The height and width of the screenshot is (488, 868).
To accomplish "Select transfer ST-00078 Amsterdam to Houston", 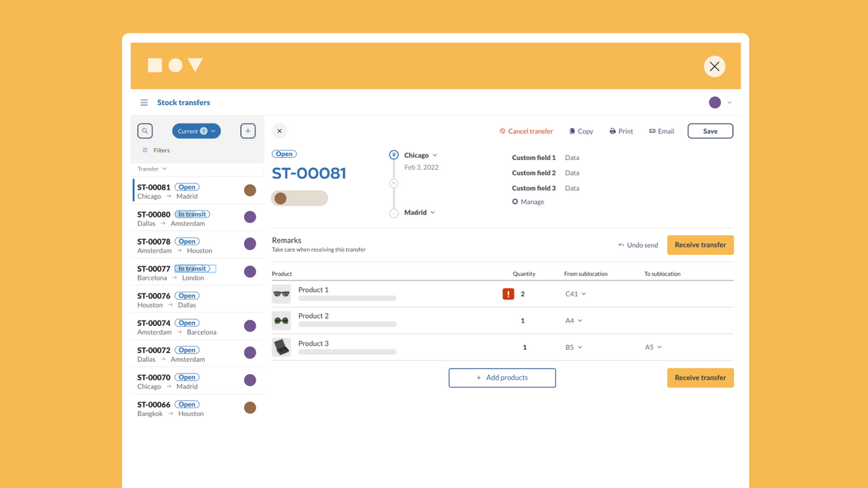I will 197,245.
